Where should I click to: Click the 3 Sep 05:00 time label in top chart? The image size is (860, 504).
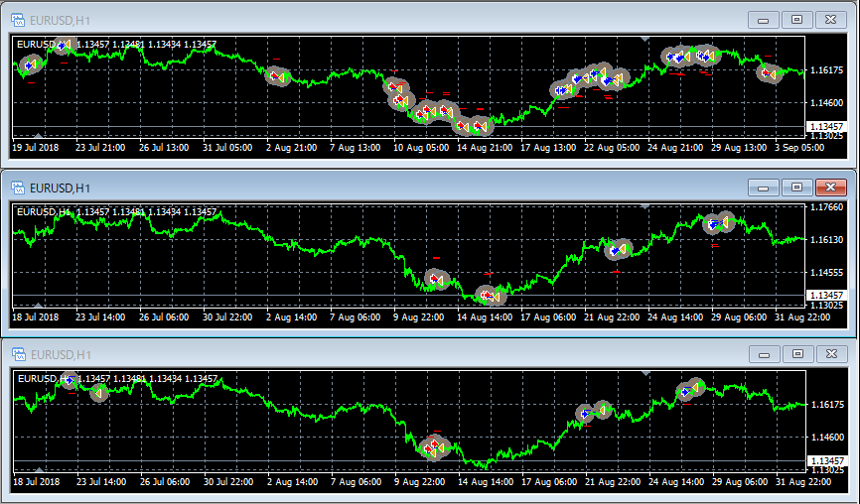pos(799,148)
